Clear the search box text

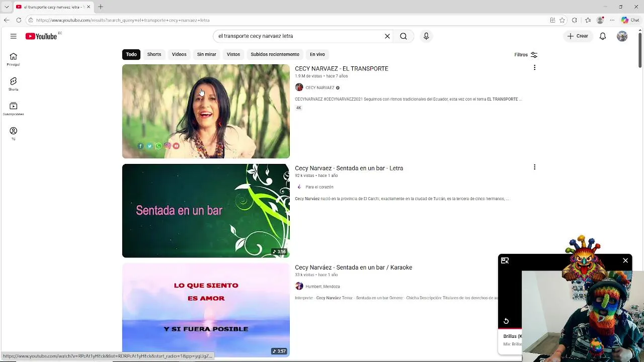pyautogui.click(x=387, y=36)
